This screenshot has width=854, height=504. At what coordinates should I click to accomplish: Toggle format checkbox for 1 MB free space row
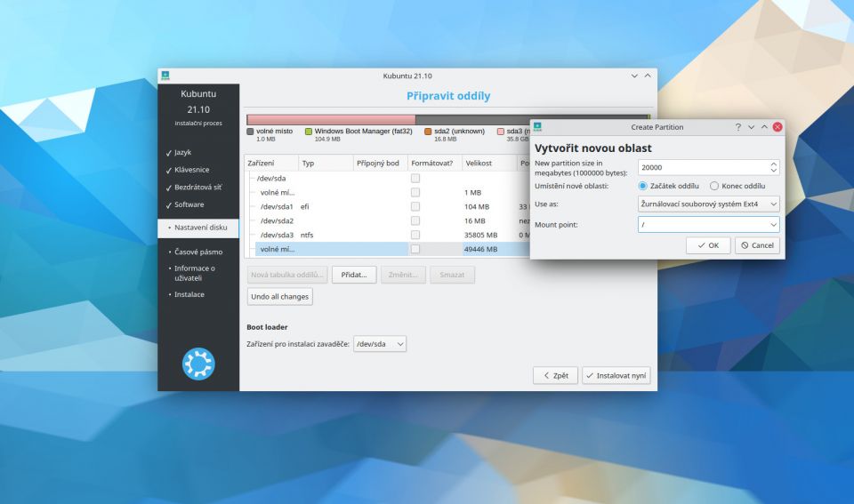tap(415, 192)
